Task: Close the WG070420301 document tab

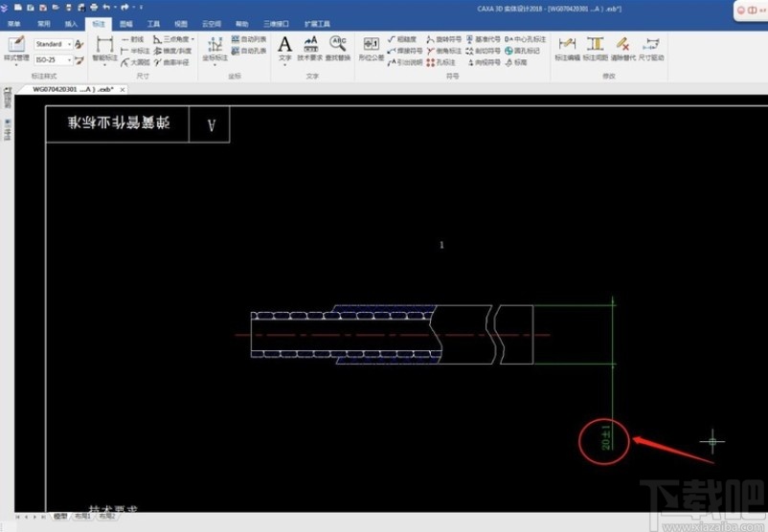Action: (x=123, y=90)
